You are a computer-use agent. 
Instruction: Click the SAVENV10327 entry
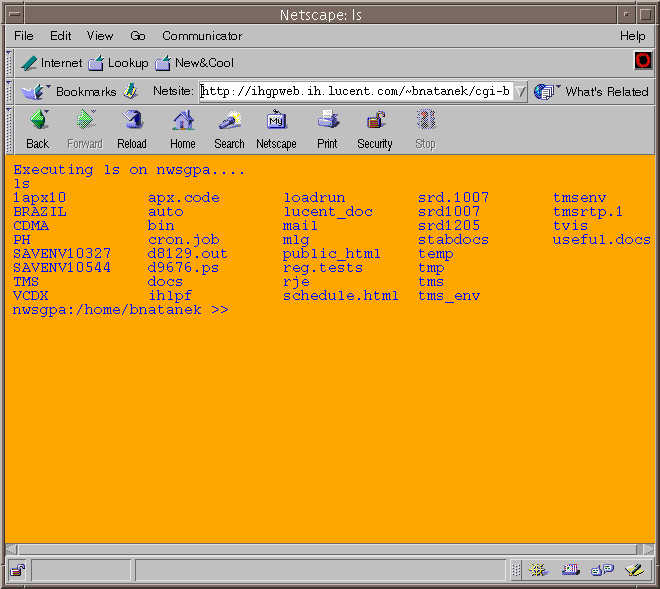[62, 253]
